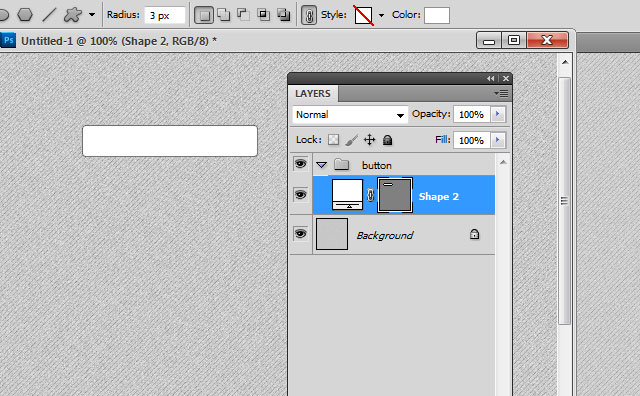Click Shape 2 fill color thumbnail
Image resolution: width=640 pixels, height=396 pixels.
click(x=347, y=195)
